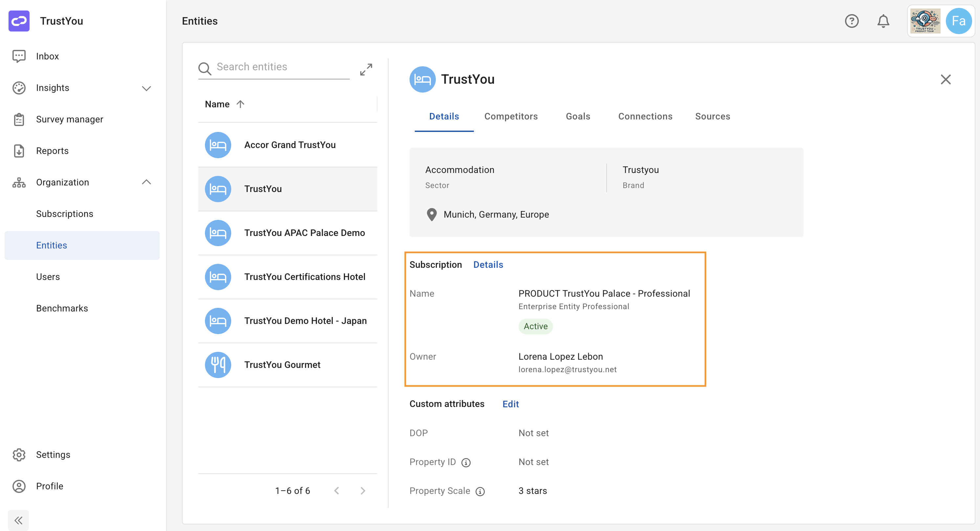The width and height of the screenshot is (980, 531).
Task: Click the 3 stars property scale value
Action: 532,491
